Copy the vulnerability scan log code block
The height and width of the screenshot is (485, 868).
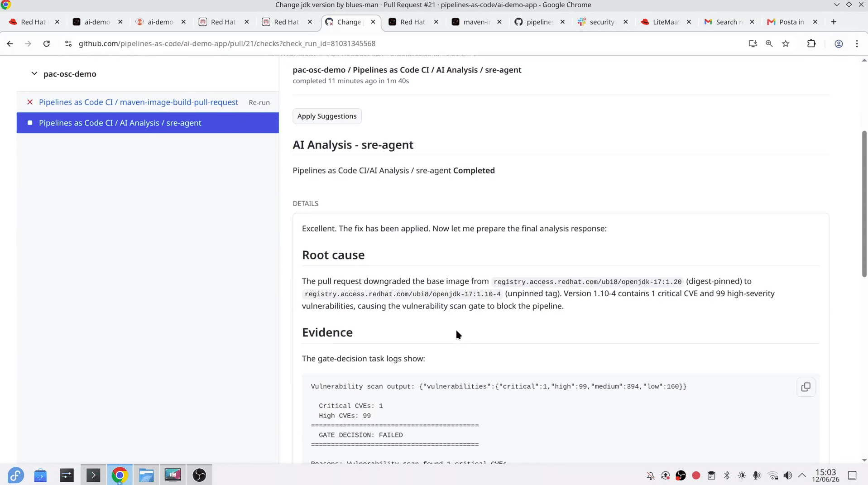pos(806,387)
